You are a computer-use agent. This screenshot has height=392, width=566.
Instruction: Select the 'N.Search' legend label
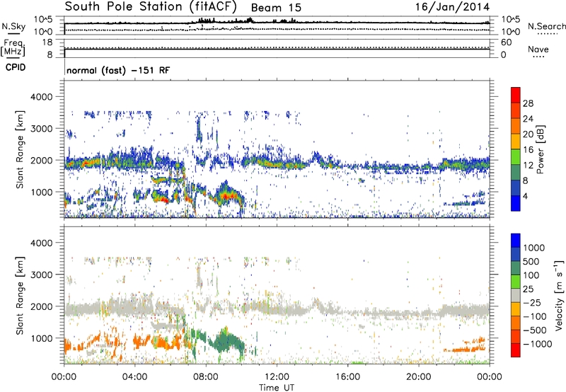coord(546,26)
